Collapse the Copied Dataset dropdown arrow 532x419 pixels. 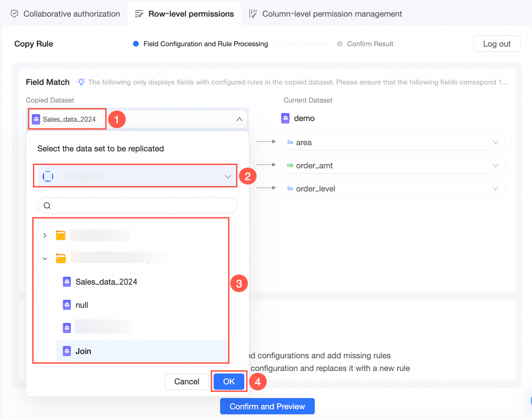point(239,119)
